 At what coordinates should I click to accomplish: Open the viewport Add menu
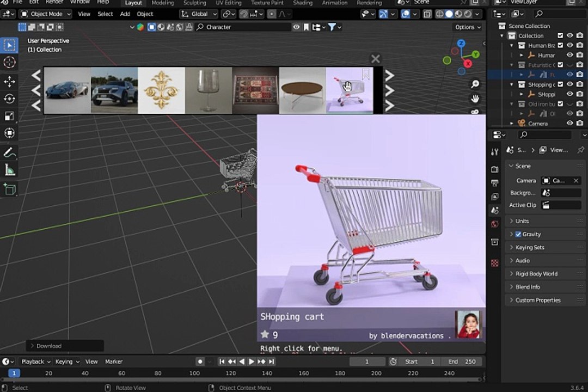tap(125, 14)
